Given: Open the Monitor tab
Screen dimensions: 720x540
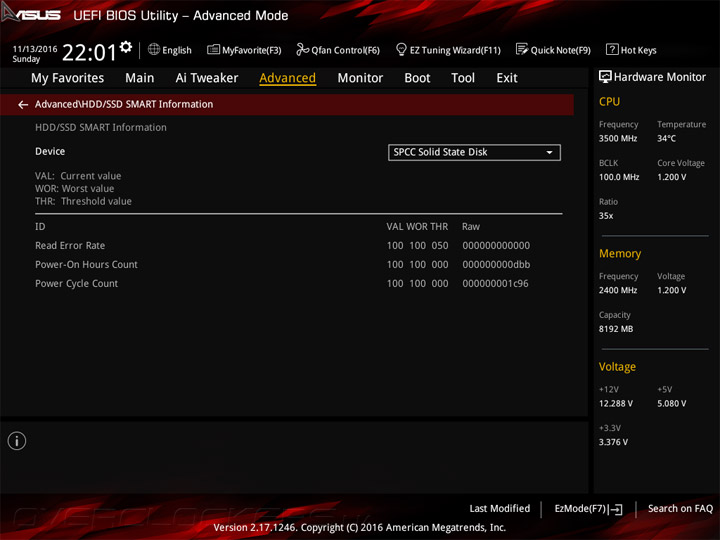Looking at the screenshot, I should tap(360, 78).
